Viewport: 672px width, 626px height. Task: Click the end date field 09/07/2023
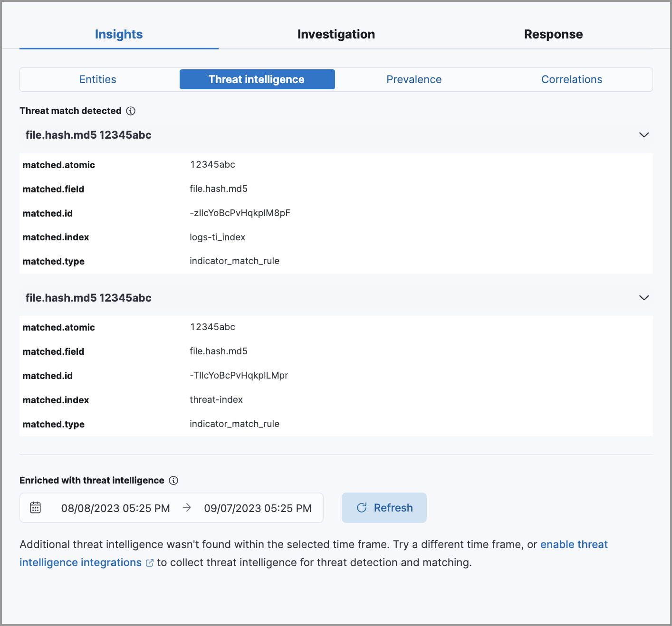click(x=257, y=507)
